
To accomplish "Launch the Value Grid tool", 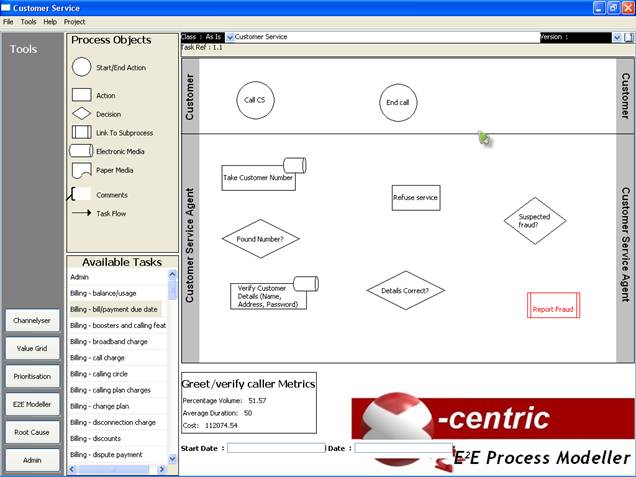I will pos(32,348).
